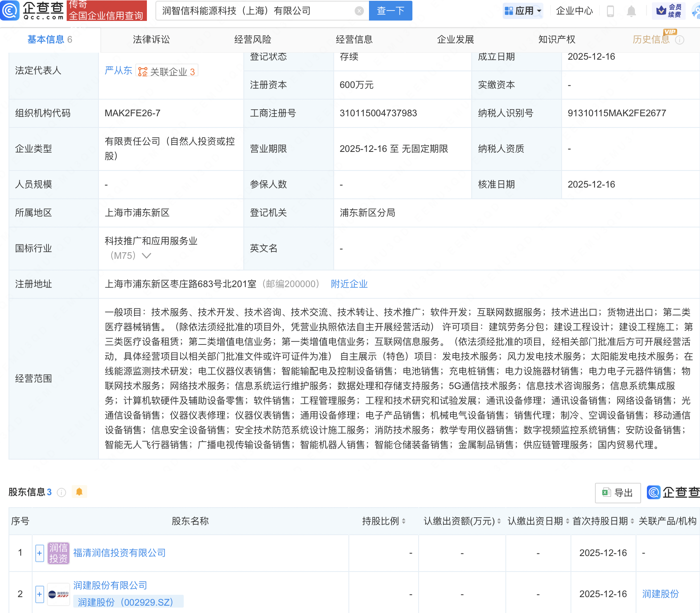
Task: Switch to the 法律诉讼 tab
Action: 151,40
